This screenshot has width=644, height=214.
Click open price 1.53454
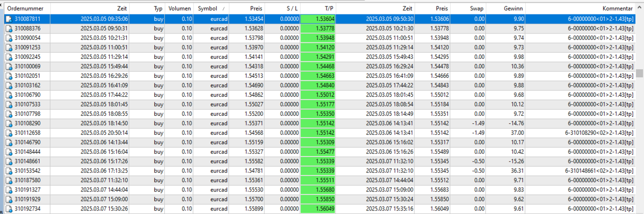[254, 19]
